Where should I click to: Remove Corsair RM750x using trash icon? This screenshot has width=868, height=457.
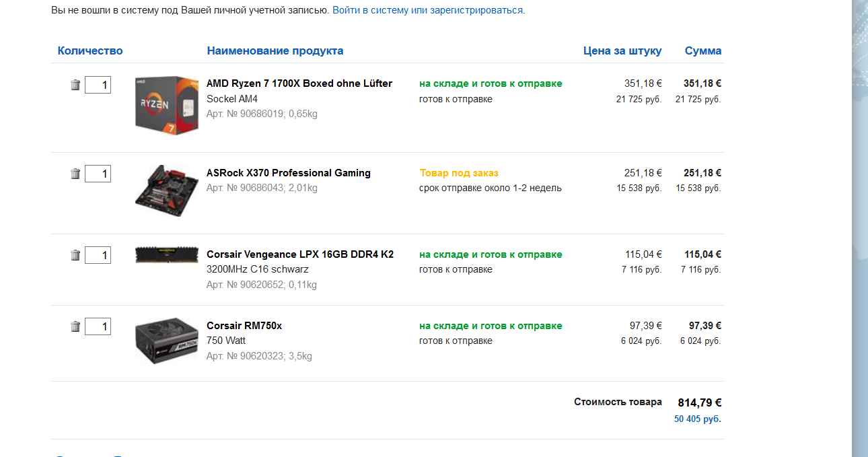75,326
